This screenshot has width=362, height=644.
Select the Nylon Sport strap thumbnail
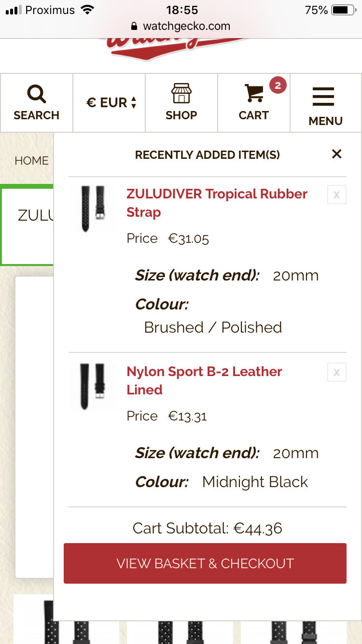tap(93, 386)
